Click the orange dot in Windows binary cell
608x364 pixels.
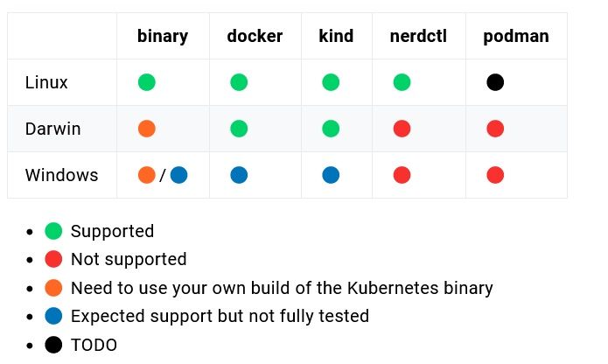coord(147,175)
